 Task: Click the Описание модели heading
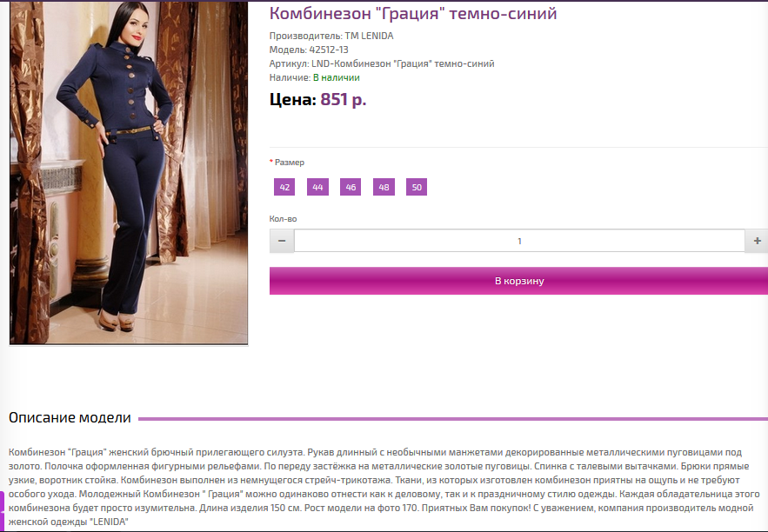pyautogui.click(x=70, y=417)
